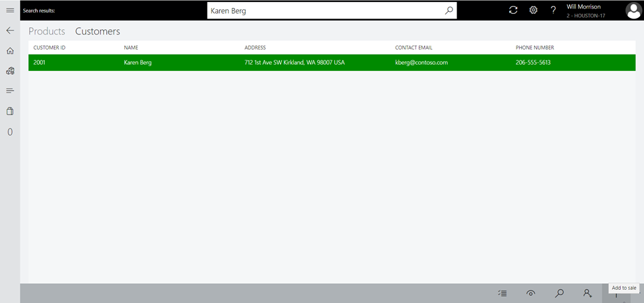Toggle the eye view icon in bottom bar

pyautogui.click(x=530, y=293)
